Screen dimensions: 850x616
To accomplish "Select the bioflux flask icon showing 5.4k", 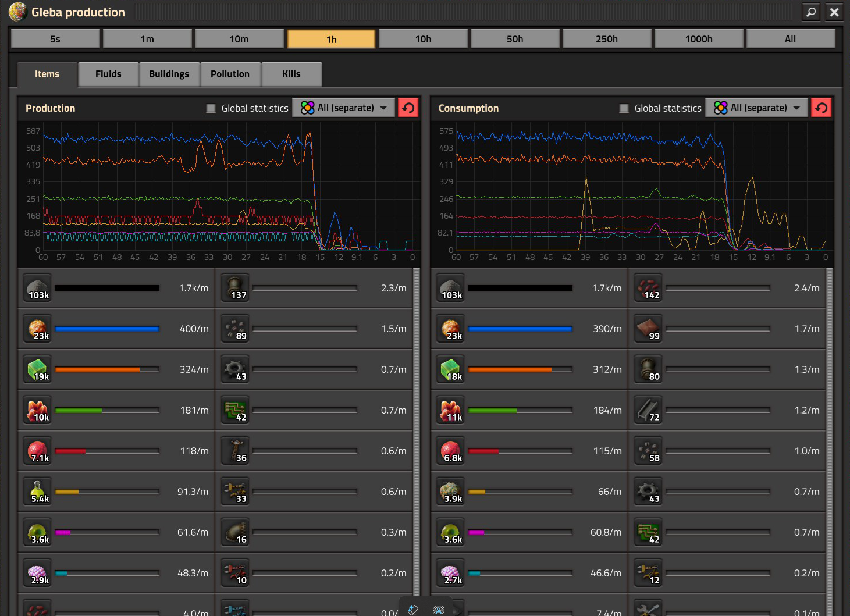I will point(38,492).
